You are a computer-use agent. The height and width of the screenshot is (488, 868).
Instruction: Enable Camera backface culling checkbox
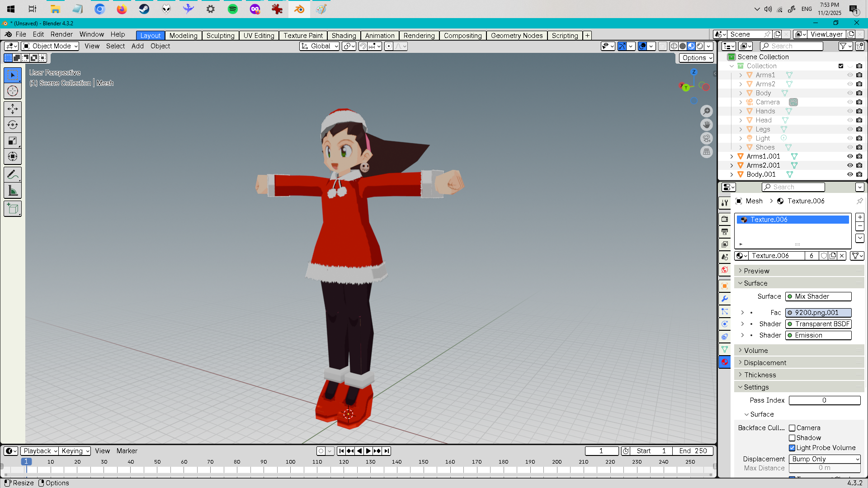point(792,428)
